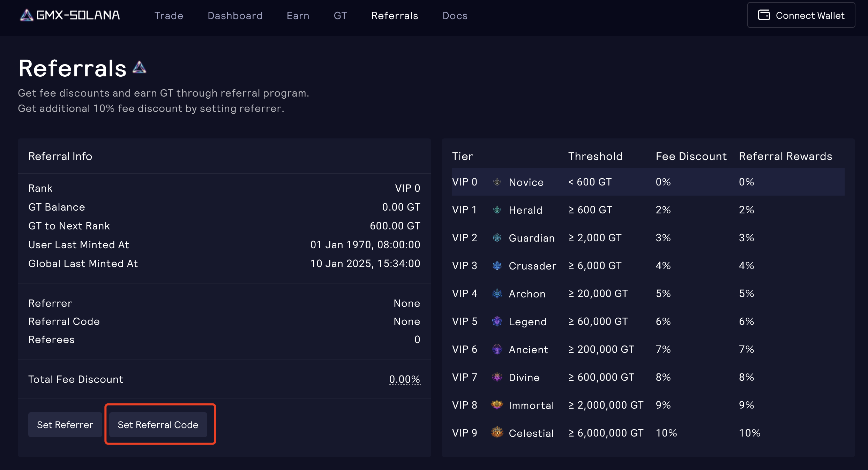Click the GMX-Solana logo icon
Screen dimensions: 868x470
coord(27,15)
